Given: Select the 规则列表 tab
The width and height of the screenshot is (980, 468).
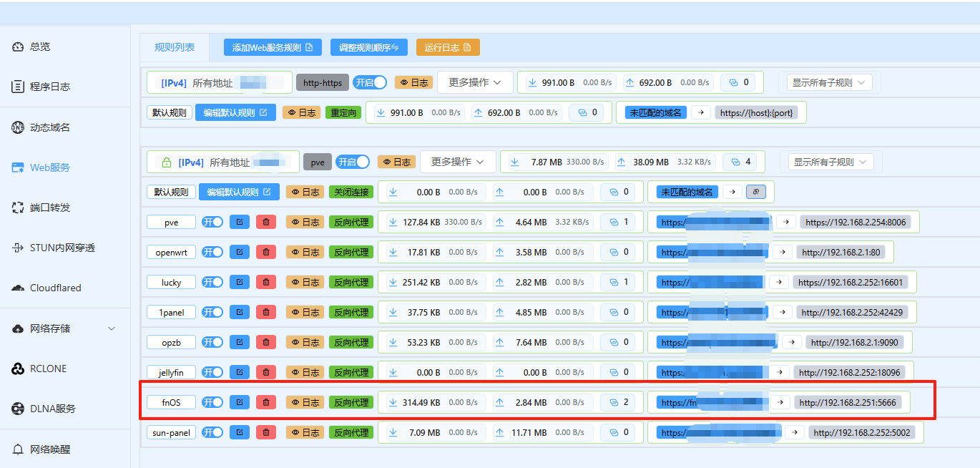Looking at the screenshot, I should [175, 47].
